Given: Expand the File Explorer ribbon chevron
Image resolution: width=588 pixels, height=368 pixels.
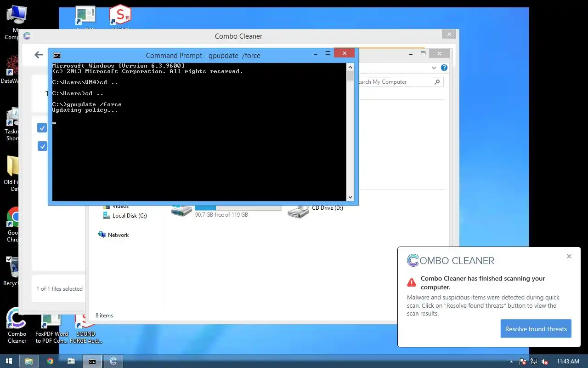Looking at the screenshot, I should pyautogui.click(x=434, y=68).
